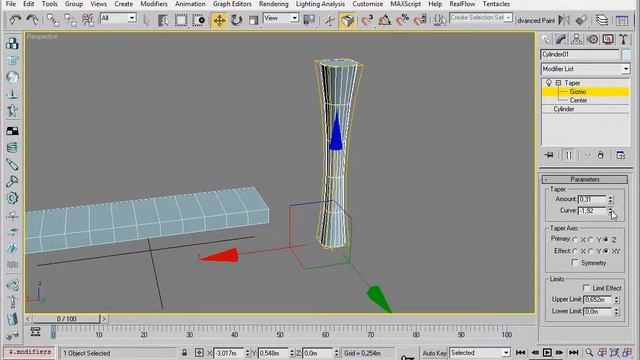Set Effect axis to X
The image size is (640, 360).
click(x=575, y=251)
